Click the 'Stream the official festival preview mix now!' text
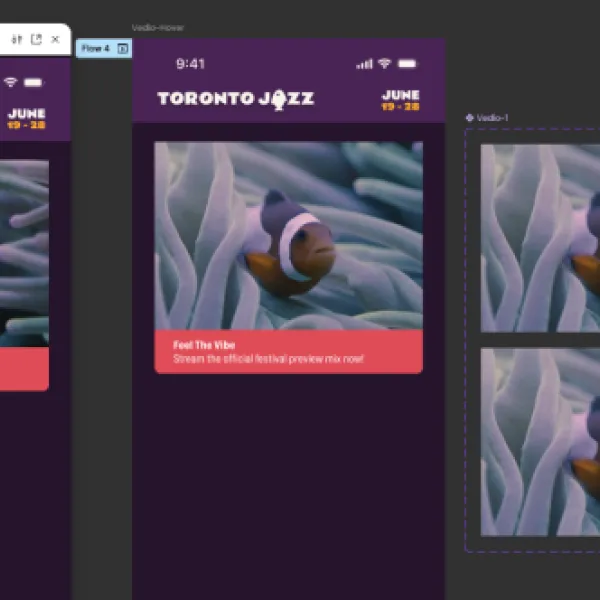Screen dimensions: 600x600 [268, 359]
